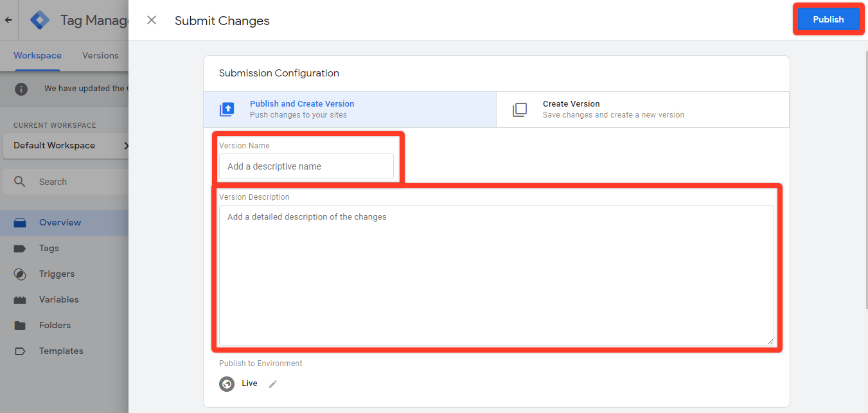Focus the Version Description text area
Viewport: 868px width, 413px height.
point(497,276)
